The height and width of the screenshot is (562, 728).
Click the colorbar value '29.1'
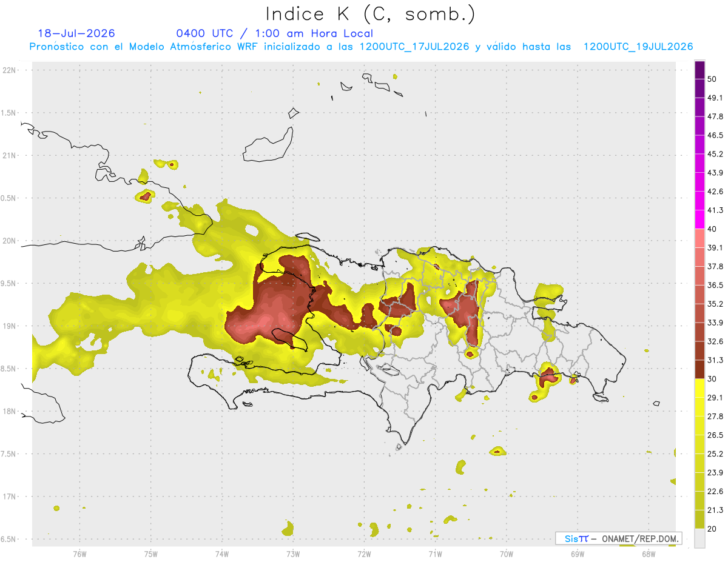coord(715,398)
